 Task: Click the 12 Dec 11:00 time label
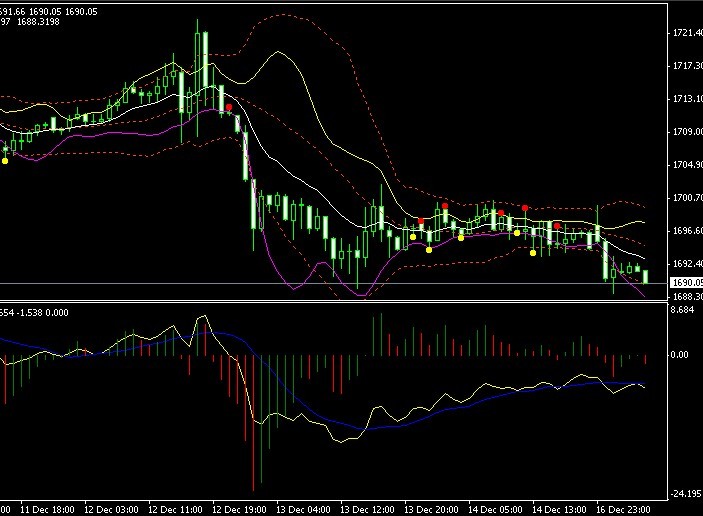175,510
